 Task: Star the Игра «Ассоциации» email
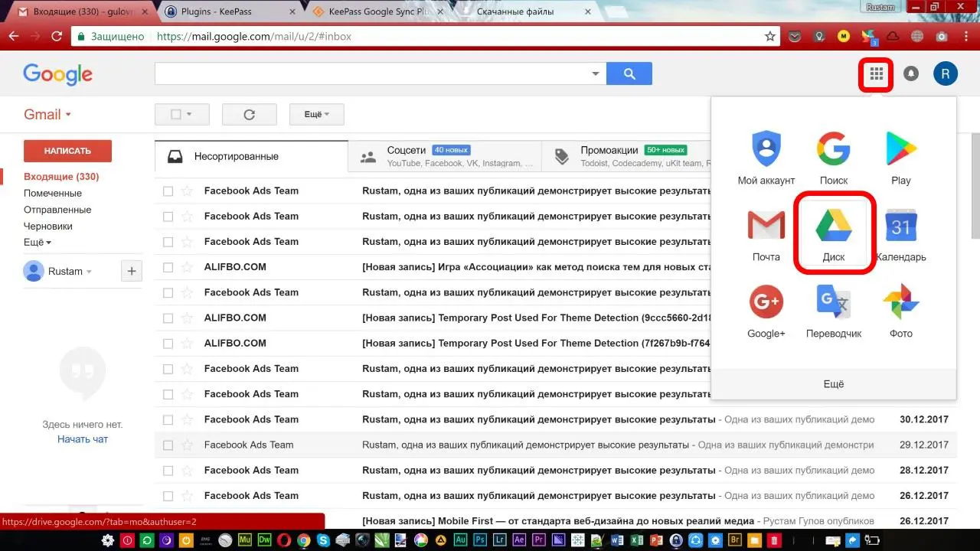188,268
